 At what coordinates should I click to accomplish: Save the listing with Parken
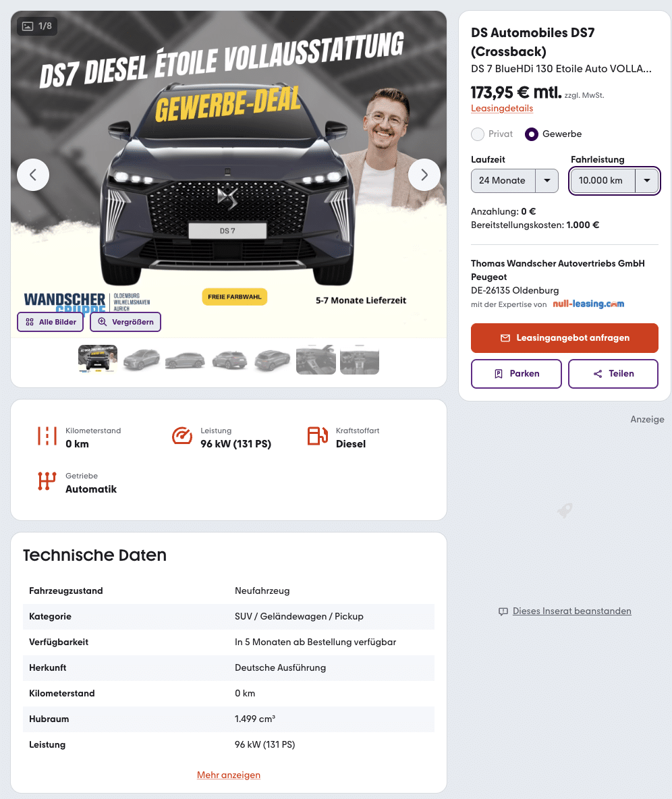516,373
